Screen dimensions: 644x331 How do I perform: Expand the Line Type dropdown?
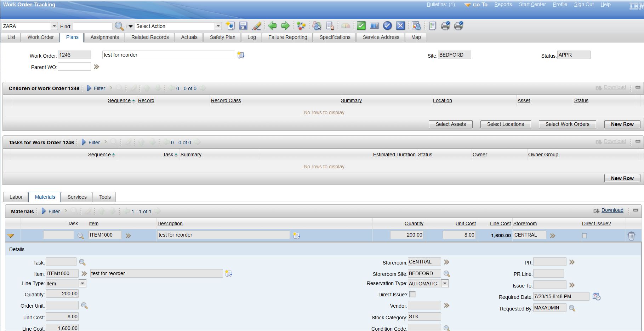point(82,284)
